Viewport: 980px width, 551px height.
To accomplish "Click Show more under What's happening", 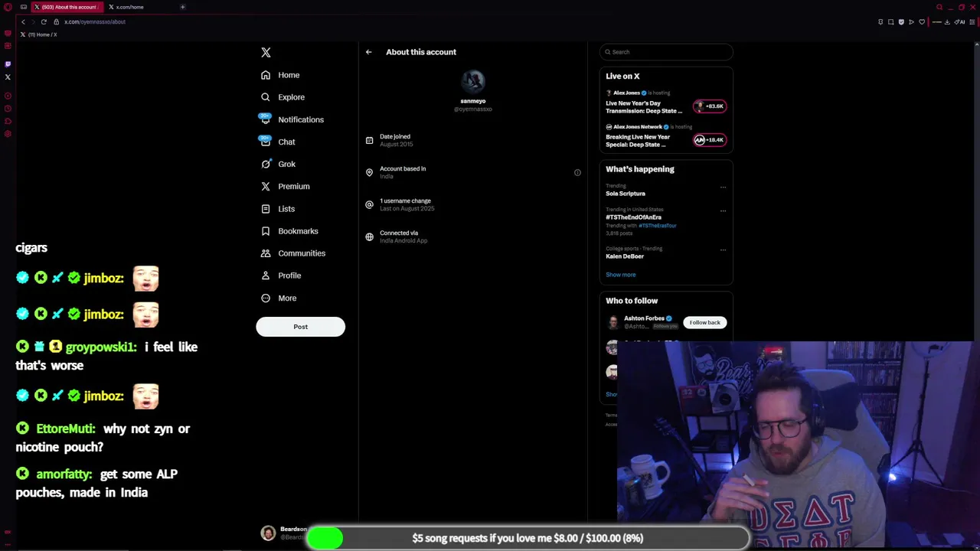I will tap(621, 275).
